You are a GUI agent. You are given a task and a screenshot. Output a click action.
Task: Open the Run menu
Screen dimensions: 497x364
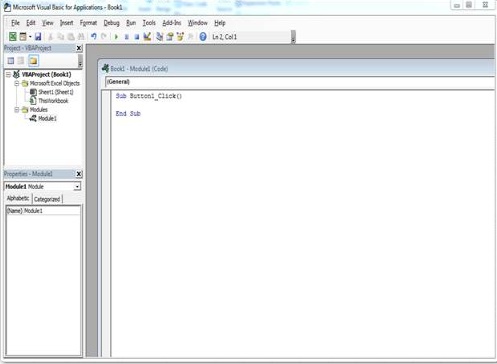click(x=131, y=23)
